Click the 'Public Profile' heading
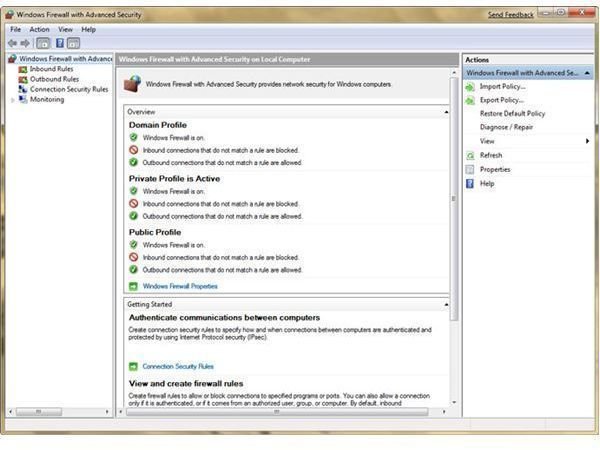 pos(155,232)
